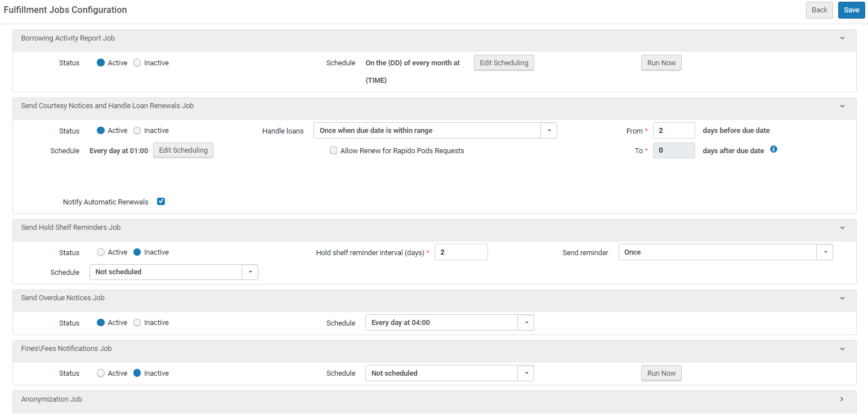Focus the Hold shelf reminder interval field
Screen dimensions: 868x414
(461, 252)
